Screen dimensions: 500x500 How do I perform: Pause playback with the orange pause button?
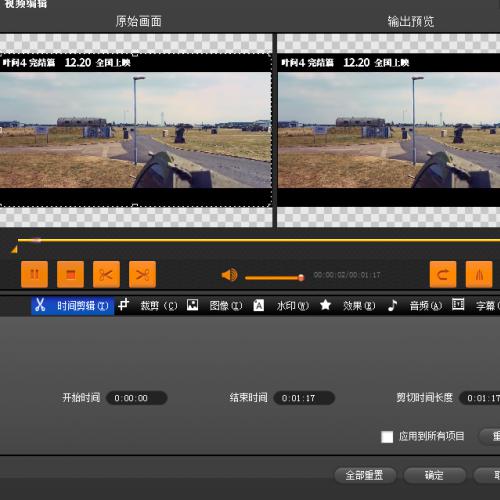34,274
